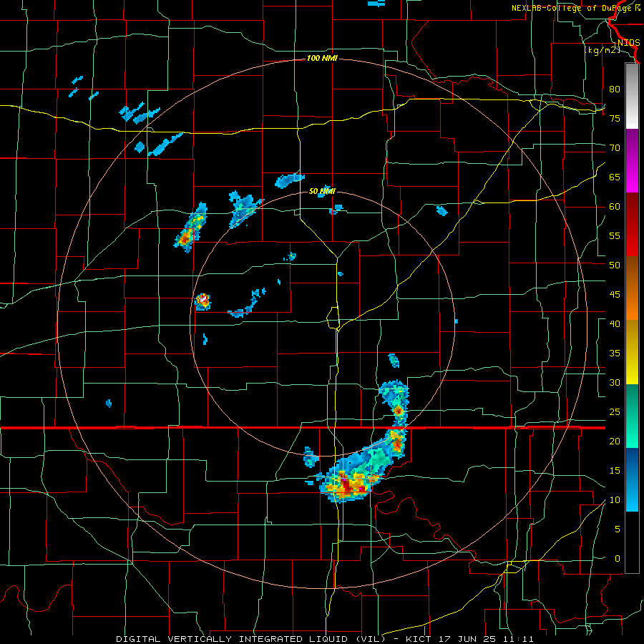Click the 50 value on the color scale
This screenshot has height=644, width=644.
point(615,265)
